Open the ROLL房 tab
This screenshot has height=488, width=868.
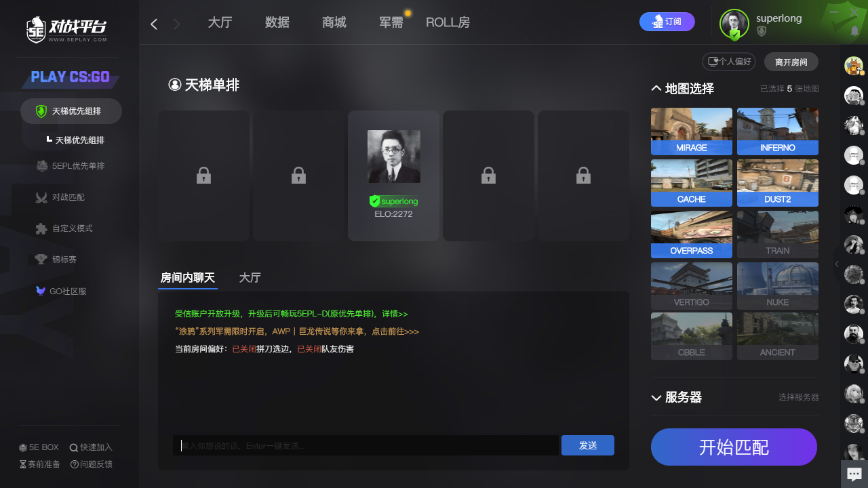448,22
